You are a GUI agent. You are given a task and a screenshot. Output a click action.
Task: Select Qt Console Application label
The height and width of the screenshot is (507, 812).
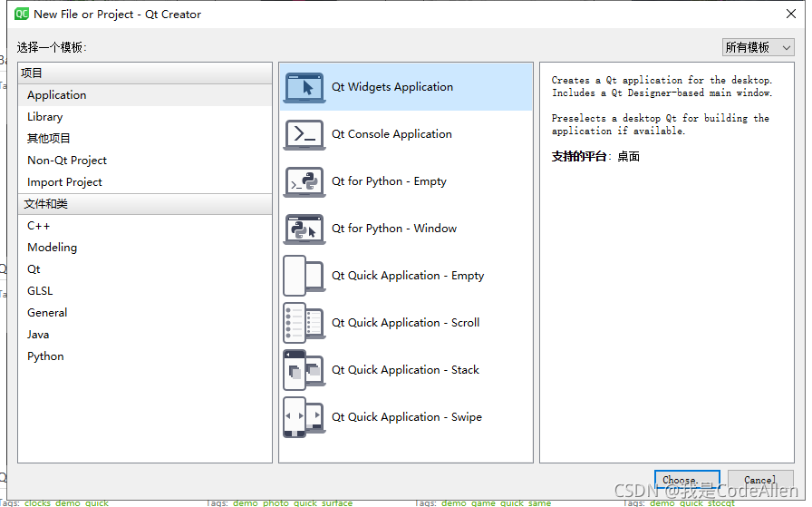pyautogui.click(x=391, y=134)
